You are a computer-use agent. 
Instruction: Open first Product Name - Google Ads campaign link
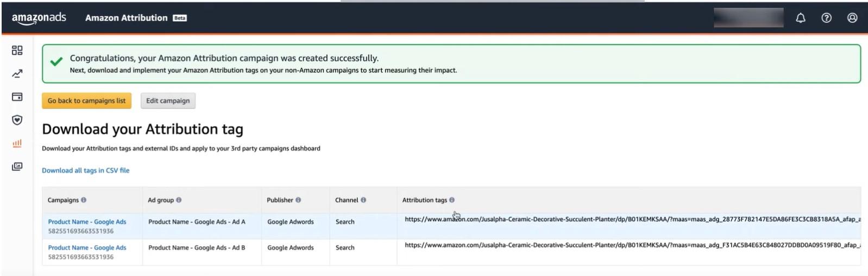(87, 222)
